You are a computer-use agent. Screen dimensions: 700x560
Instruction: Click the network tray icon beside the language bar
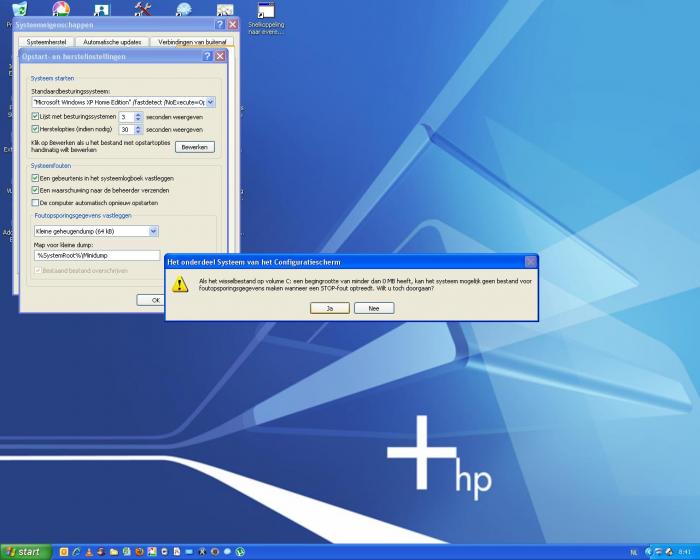(658, 552)
